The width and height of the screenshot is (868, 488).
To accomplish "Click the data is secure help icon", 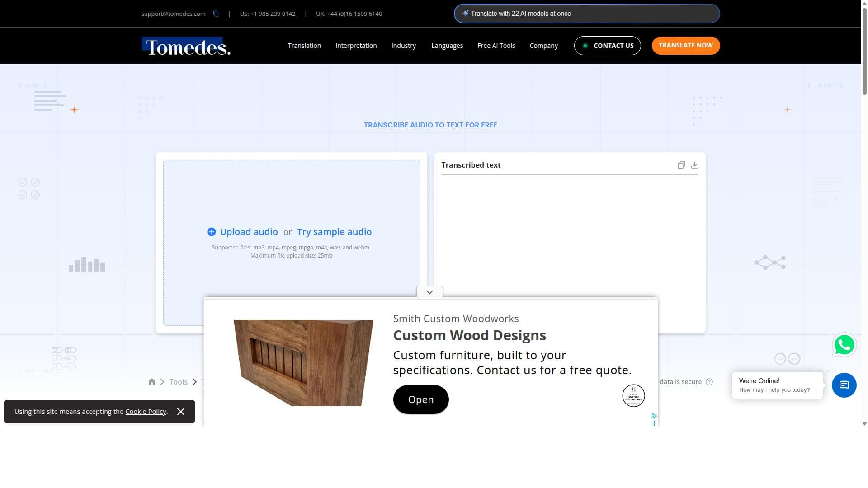I will [x=709, y=382].
